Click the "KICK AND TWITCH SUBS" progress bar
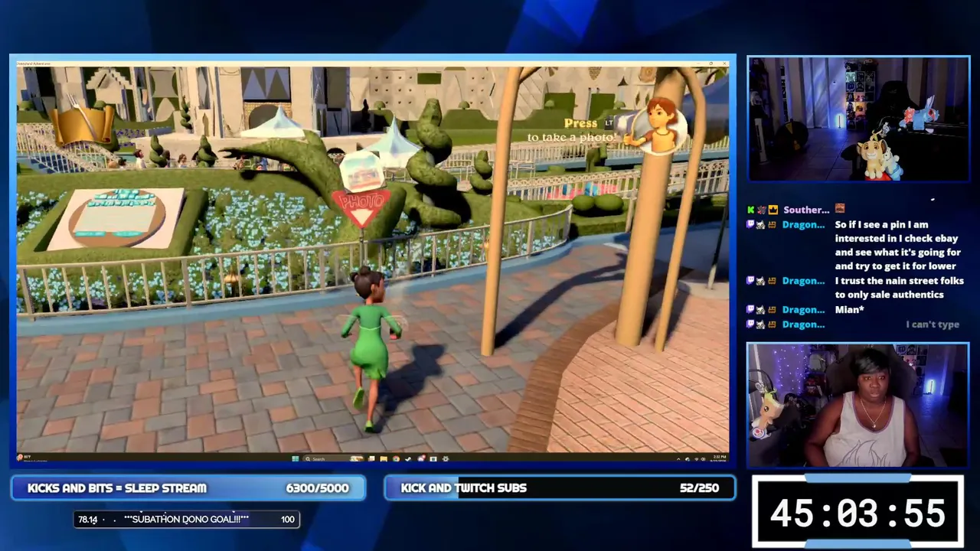 point(560,488)
